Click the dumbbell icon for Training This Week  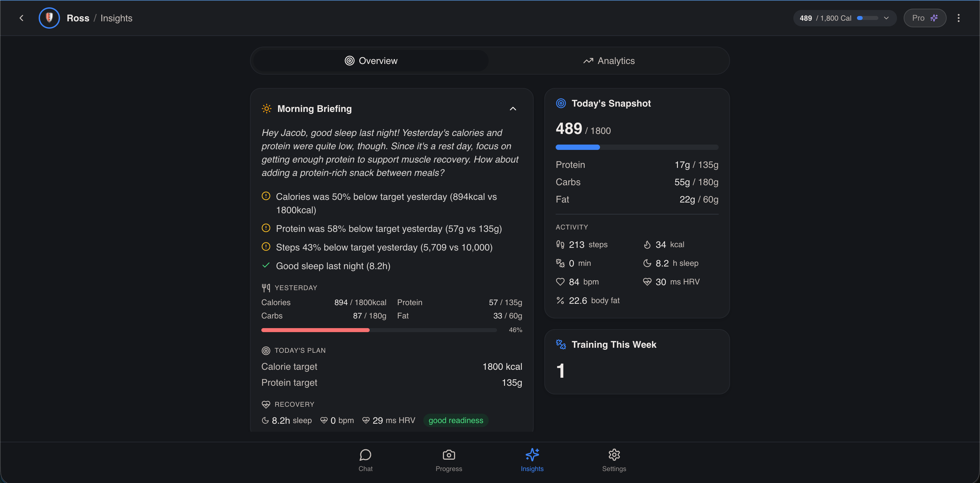pyautogui.click(x=560, y=344)
